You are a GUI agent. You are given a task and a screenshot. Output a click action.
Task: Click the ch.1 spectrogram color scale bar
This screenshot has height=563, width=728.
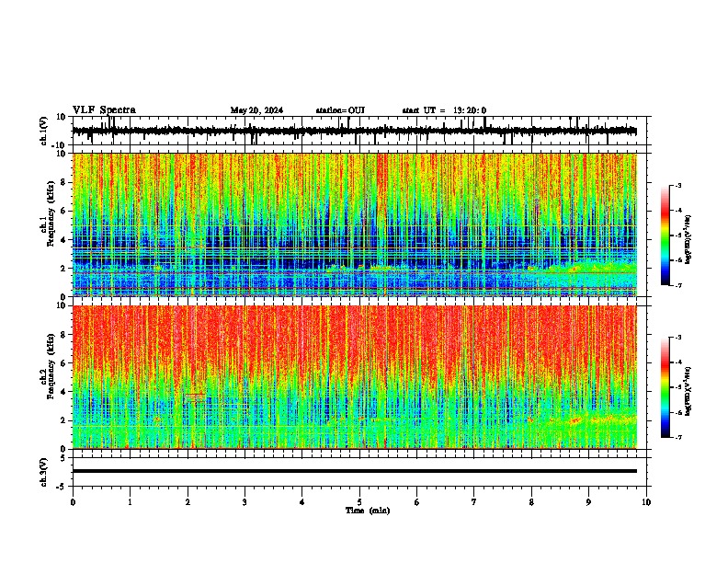click(x=665, y=236)
